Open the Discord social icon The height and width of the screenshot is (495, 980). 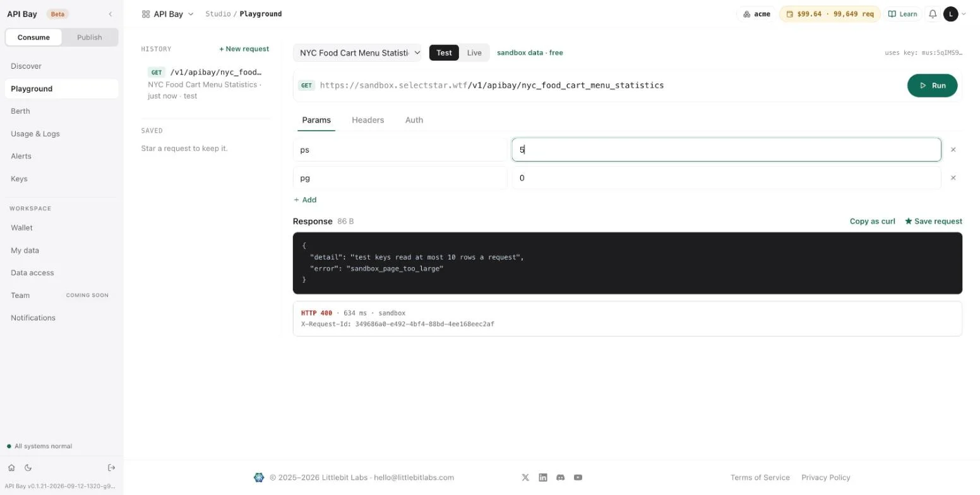pos(560,477)
